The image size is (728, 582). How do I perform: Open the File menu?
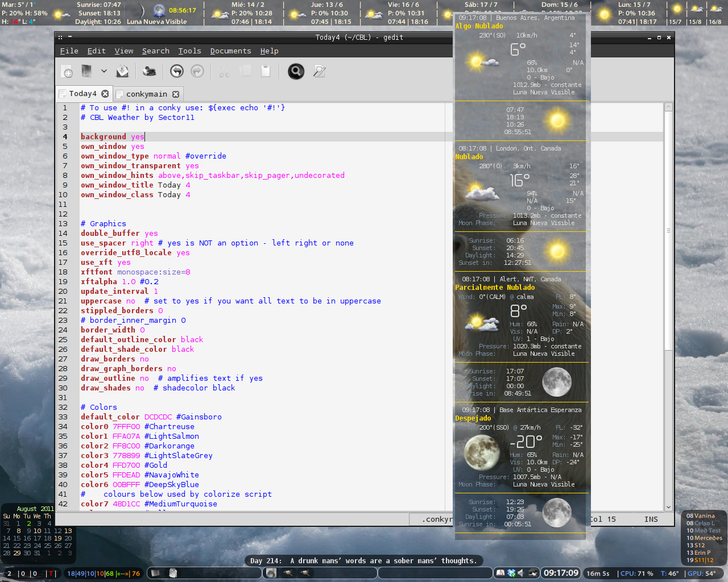(x=69, y=51)
